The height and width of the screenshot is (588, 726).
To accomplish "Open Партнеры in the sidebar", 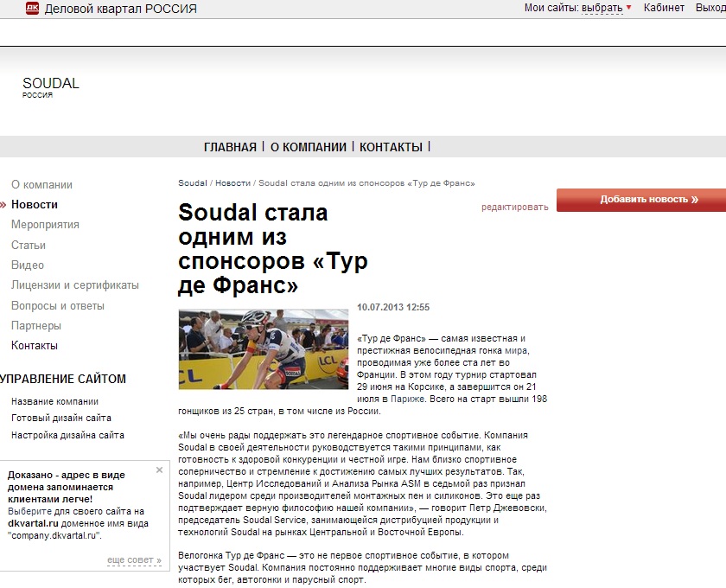I will click(36, 326).
